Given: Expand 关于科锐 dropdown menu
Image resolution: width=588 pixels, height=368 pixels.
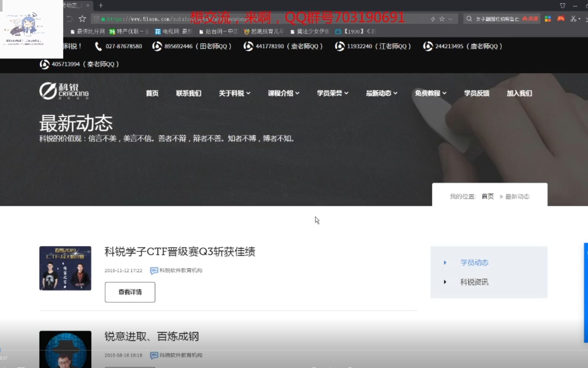Looking at the screenshot, I should tap(234, 93).
